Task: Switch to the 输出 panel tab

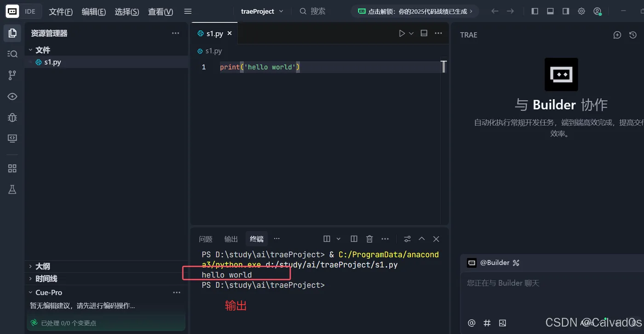Action: (x=231, y=239)
